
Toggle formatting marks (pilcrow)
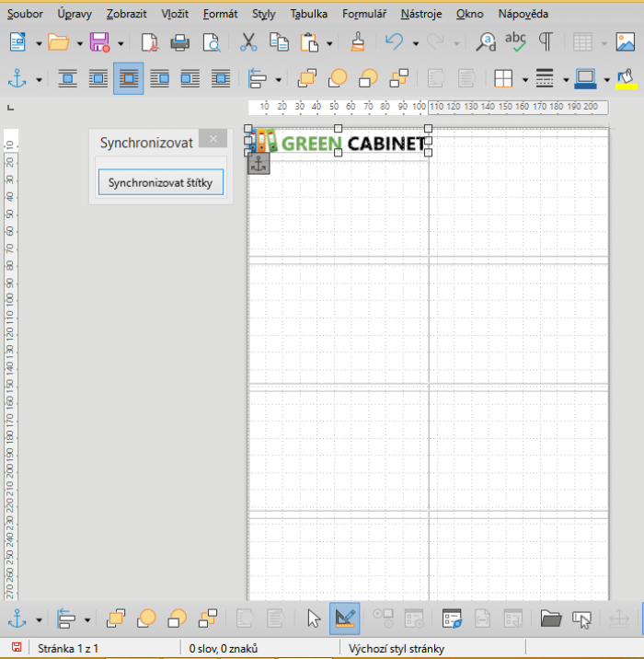546,42
